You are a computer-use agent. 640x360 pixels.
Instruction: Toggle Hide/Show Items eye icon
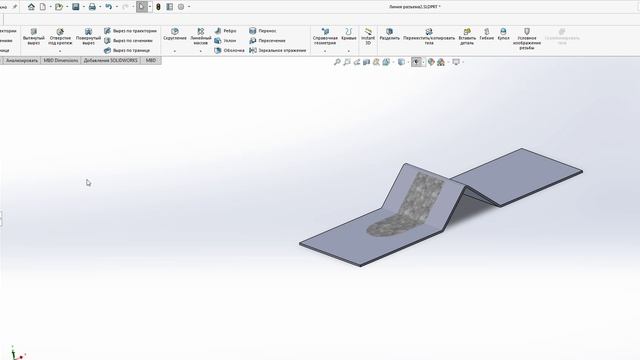(x=416, y=62)
